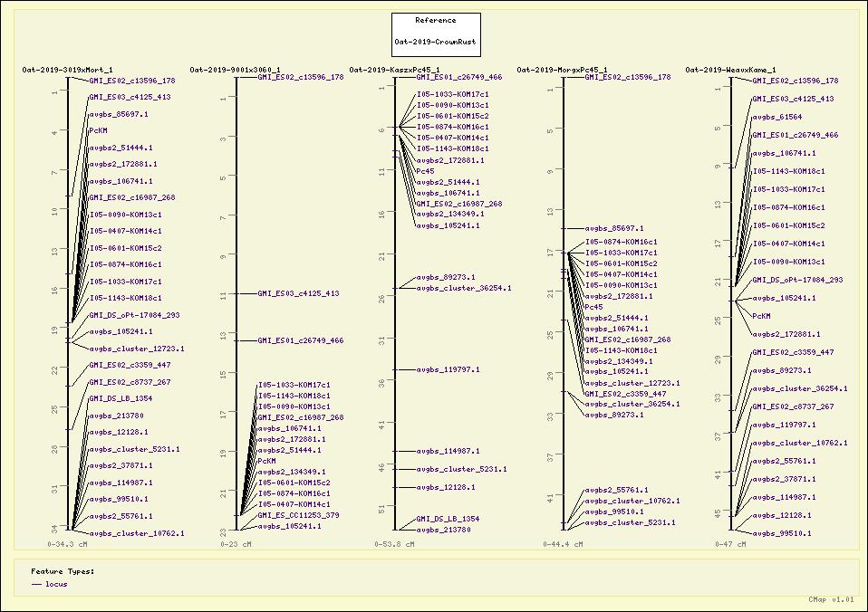868x612 pixels.
Task: Click avgbs_119797.1 on the KaszxPc45 map
Action: (448, 369)
